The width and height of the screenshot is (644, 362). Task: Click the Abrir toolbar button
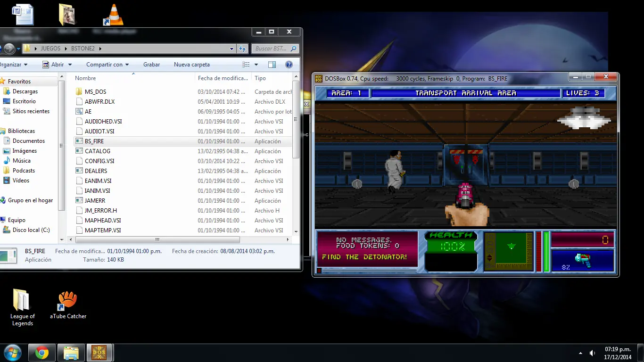point(53,65)
